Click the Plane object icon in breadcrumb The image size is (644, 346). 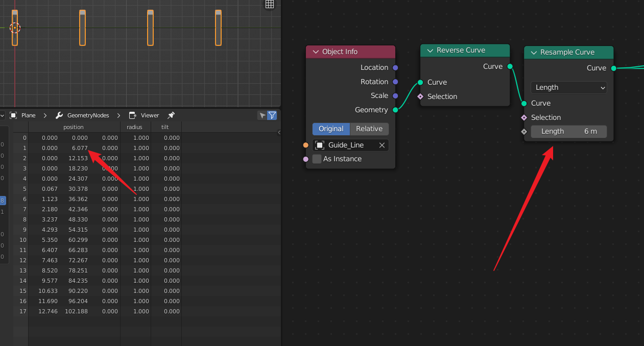tap(13, 115)
